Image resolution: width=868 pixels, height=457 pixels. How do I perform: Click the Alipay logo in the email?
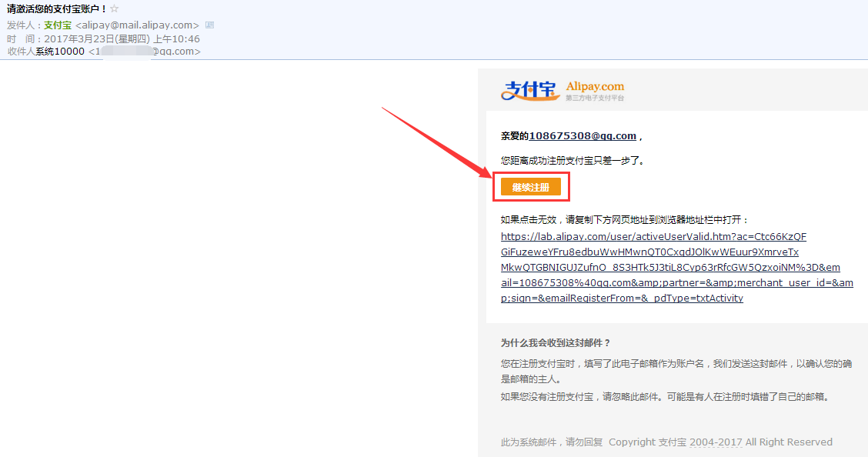pos(530,90)
